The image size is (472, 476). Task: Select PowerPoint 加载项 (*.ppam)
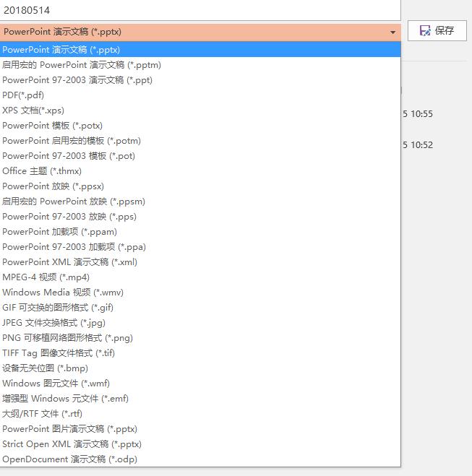(200, 232)
